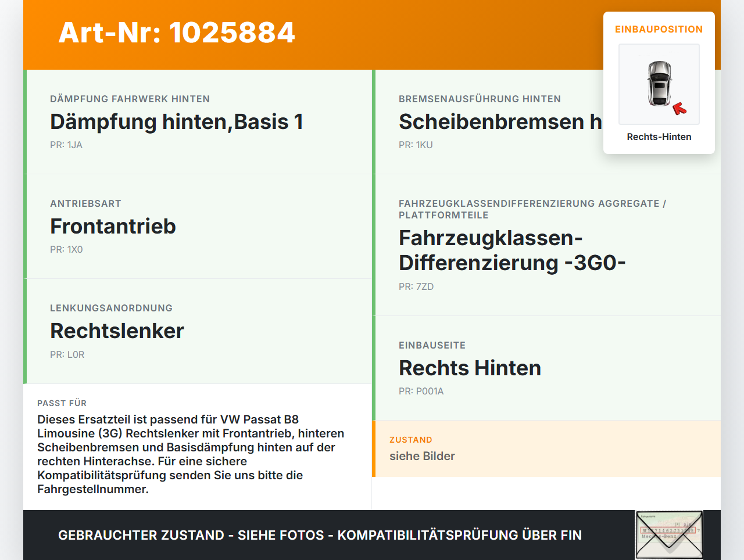Click the Scheibenbremsen value

pyautogui.click(x=500, y=121)
